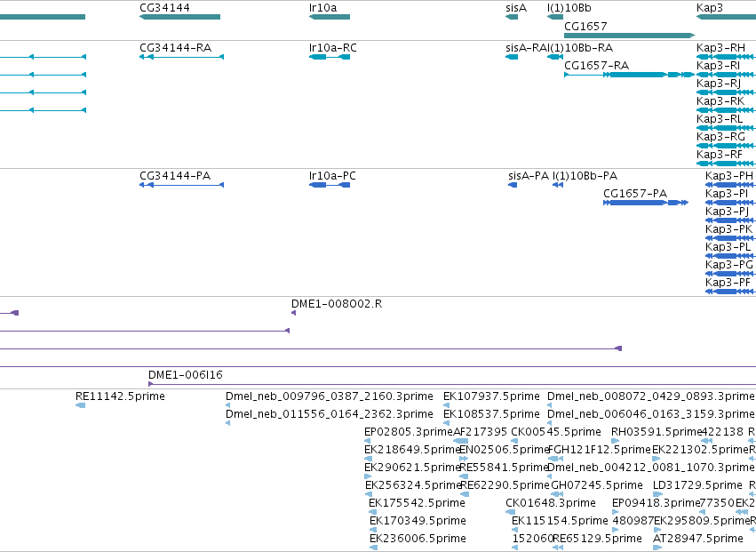This screenshot has width=756, height=552.
Task: Select the Kap3-PK protein label
Action: 728,229
